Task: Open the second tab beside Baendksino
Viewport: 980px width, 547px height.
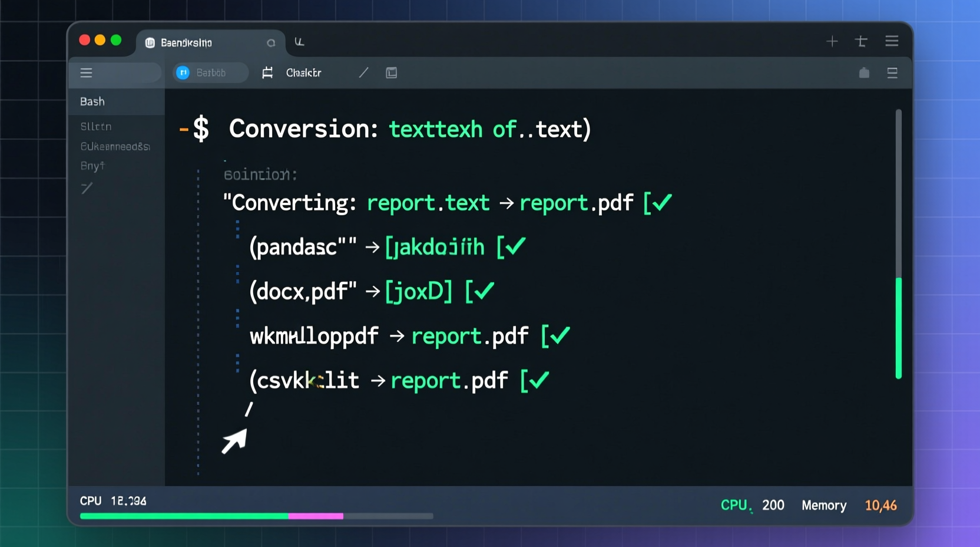Action: [x=300, y=42]
